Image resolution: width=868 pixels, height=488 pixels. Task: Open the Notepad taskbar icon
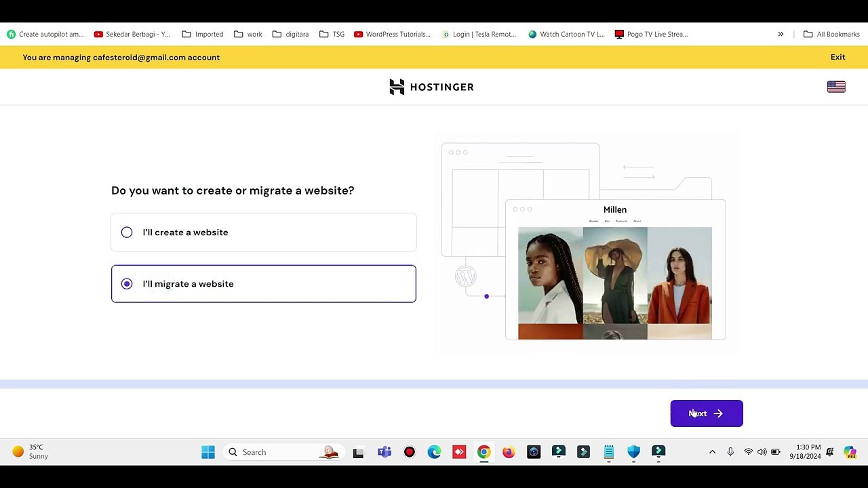[x=608, y=452]
